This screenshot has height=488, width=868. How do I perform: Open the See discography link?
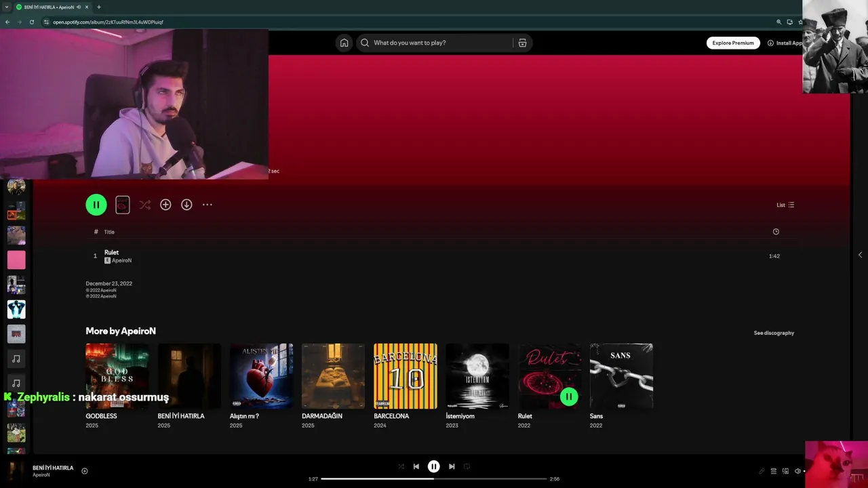pos(774,333)
